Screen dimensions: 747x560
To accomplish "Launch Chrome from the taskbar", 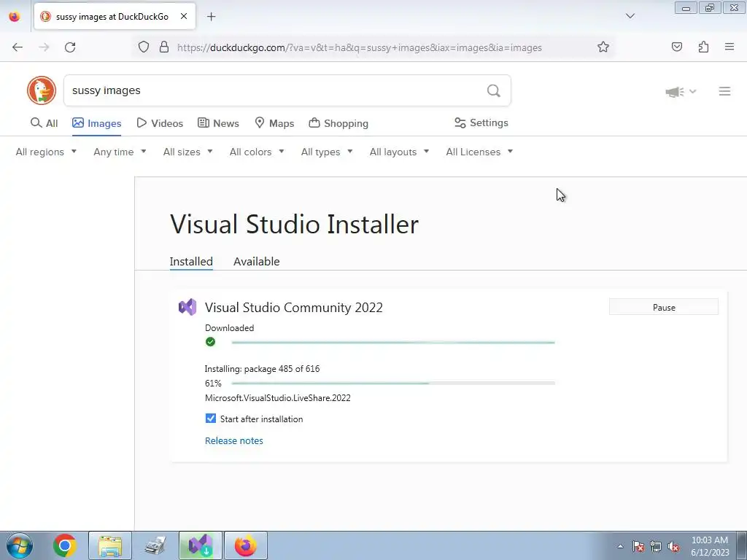I will 65,545.
